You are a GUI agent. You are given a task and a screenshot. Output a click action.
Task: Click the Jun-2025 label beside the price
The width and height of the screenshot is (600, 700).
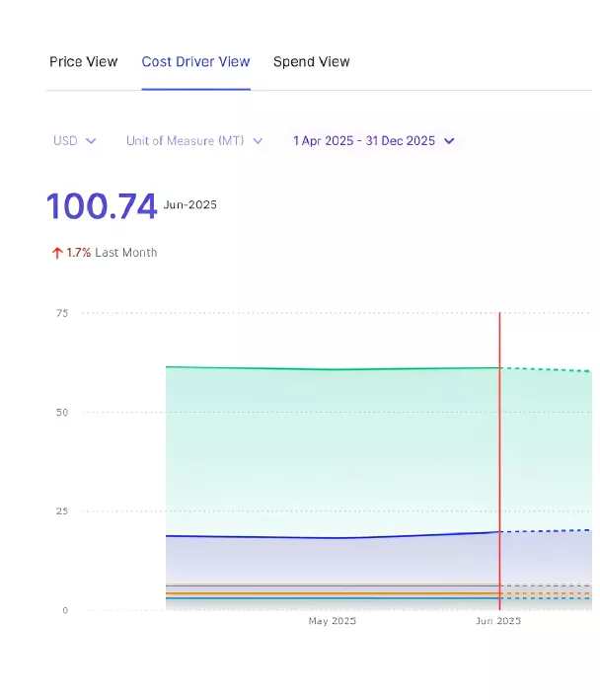pos(190,205)
